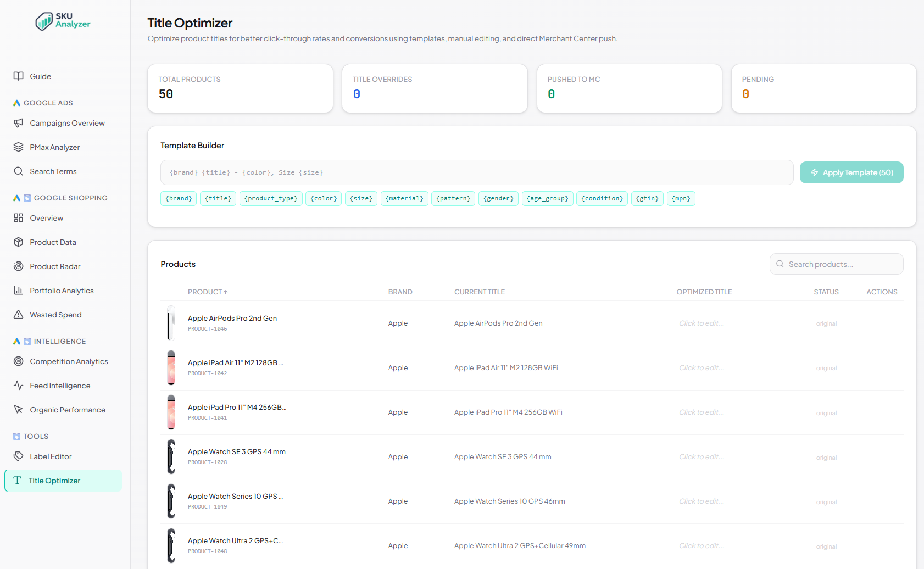Open Search Terms via its magnifier icon
The image size is (924, 569).
coord(18,171)
